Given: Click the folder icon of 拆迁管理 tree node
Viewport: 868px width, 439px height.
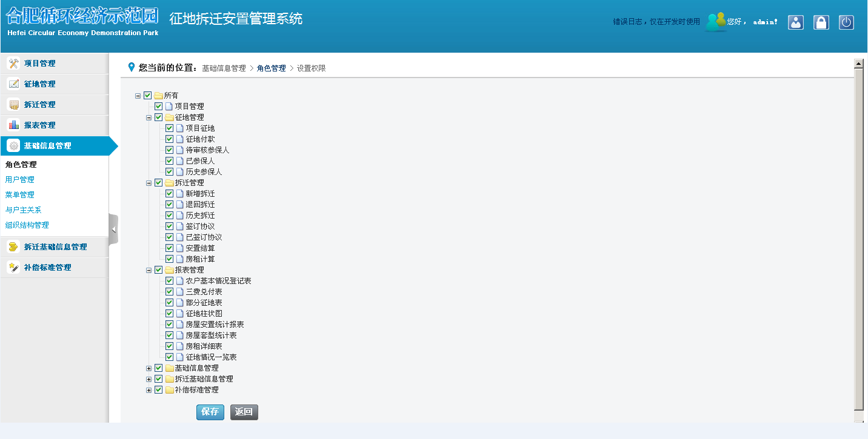Looking at the screenshot, I should [169, 183].
